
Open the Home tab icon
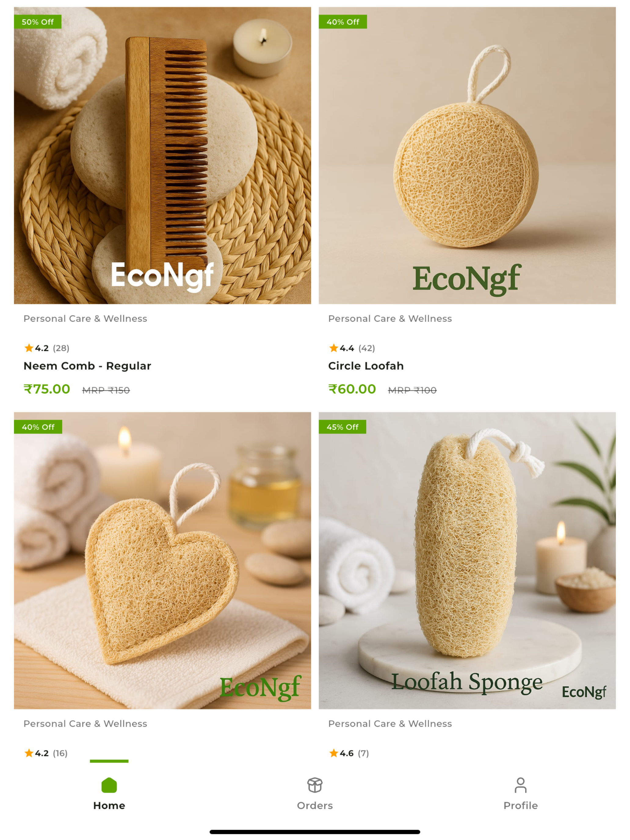pos(109,785)
